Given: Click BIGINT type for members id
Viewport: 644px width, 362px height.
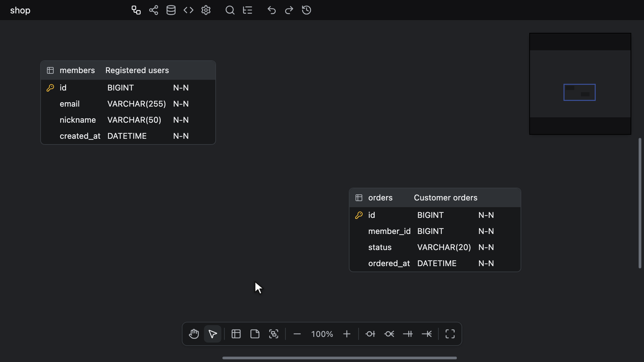Looking at the screenshot, I should (120, 88).
